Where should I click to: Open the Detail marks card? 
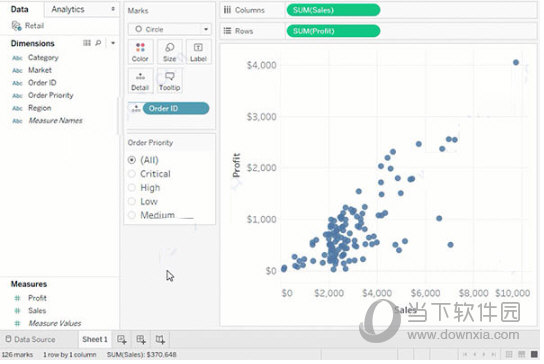click(140, 81)
